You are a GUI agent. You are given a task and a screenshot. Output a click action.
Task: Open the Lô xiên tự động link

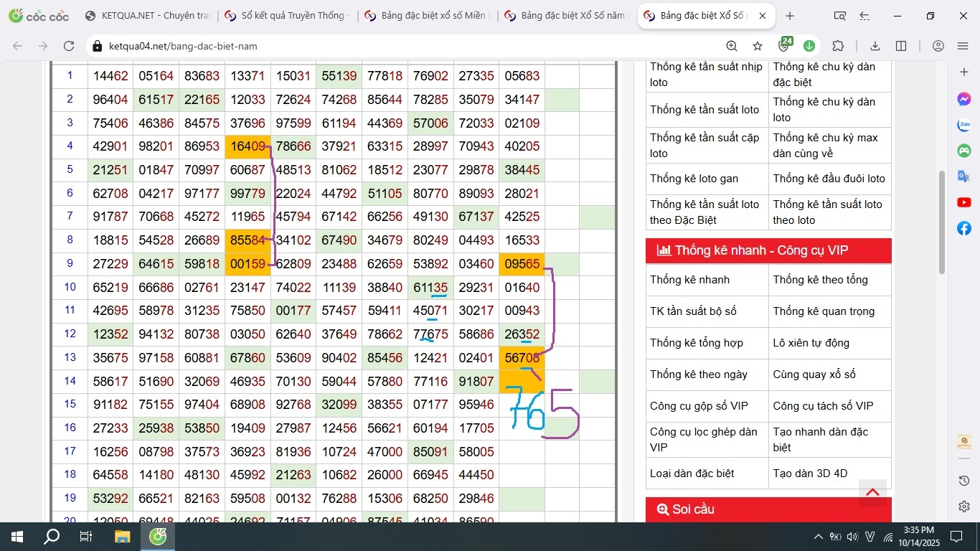[x=811, y=343]
